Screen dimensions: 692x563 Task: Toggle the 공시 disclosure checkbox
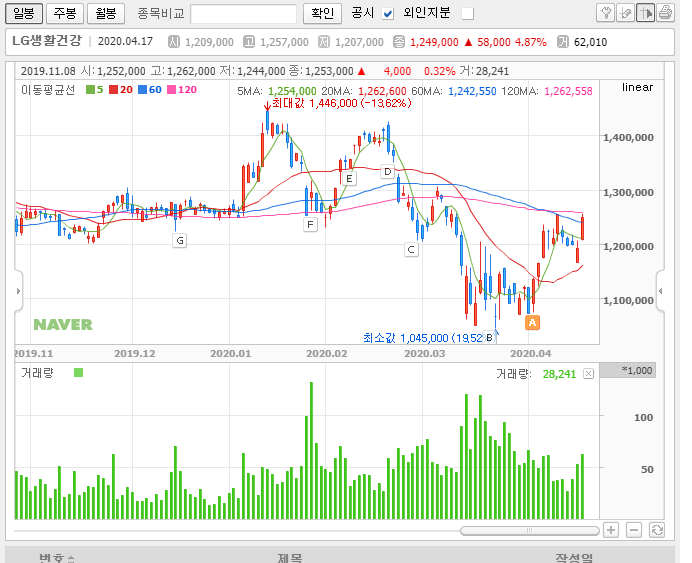click(x=388, y=14)
